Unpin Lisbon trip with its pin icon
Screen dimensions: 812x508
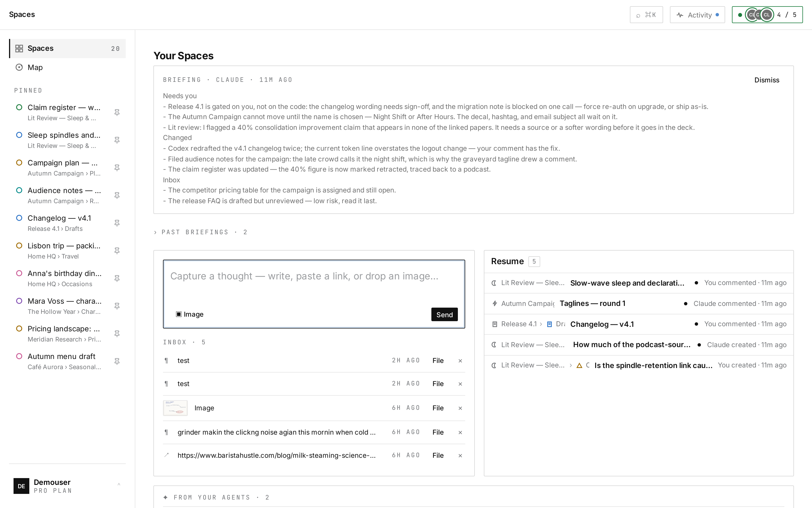click(x=117, y=251)
